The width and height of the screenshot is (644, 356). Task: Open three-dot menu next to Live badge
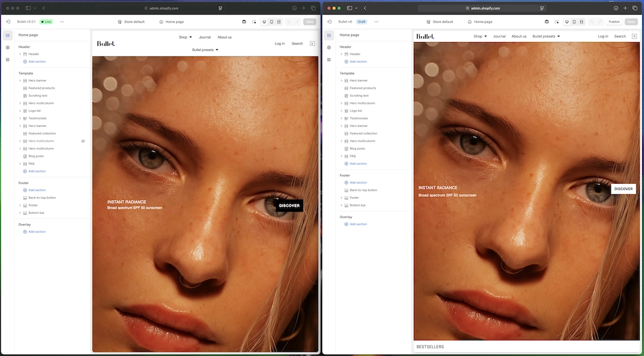pyautogui.click(x=62, y=22)
